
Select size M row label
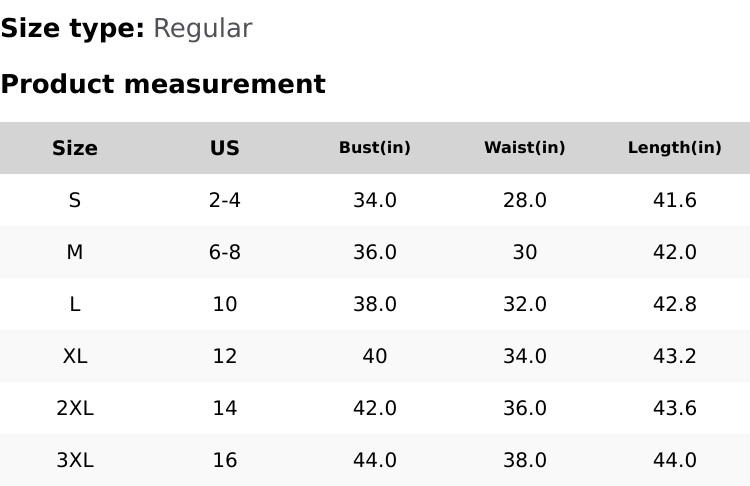(75, 252)
